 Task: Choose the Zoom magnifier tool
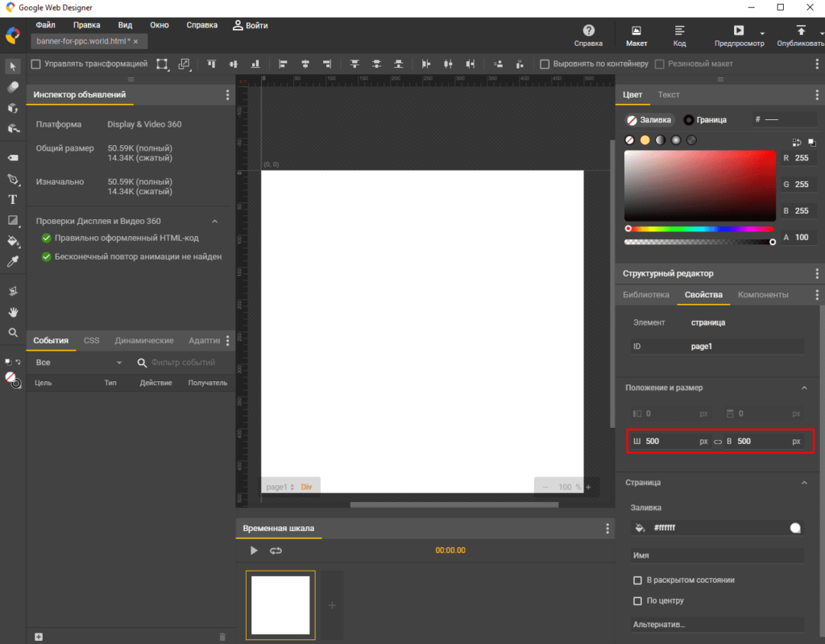point(13,332)
